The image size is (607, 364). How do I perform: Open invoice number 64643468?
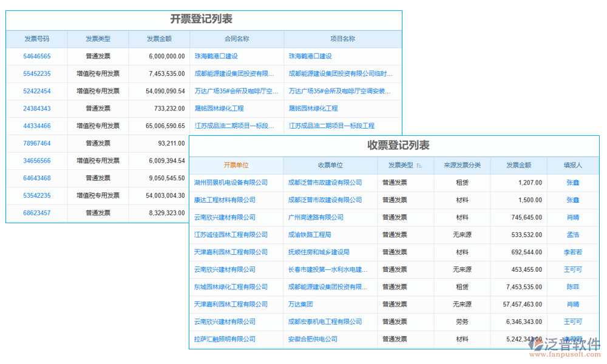[37, 178]
